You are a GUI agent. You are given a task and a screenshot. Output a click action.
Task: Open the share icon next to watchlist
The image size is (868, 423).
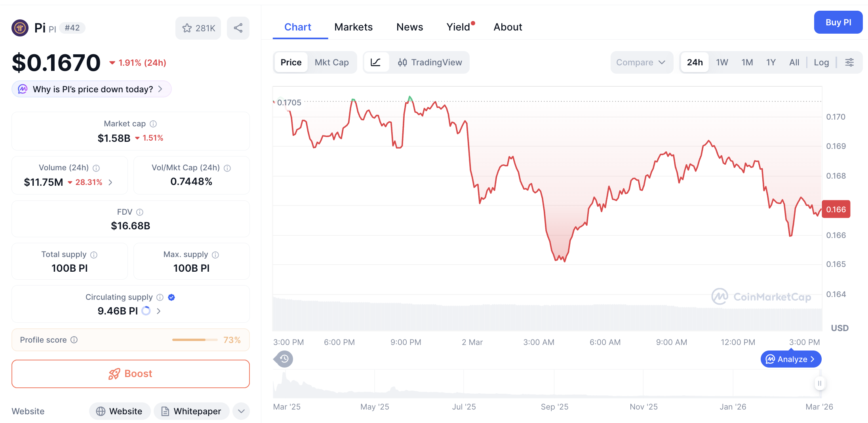[238, 28]
